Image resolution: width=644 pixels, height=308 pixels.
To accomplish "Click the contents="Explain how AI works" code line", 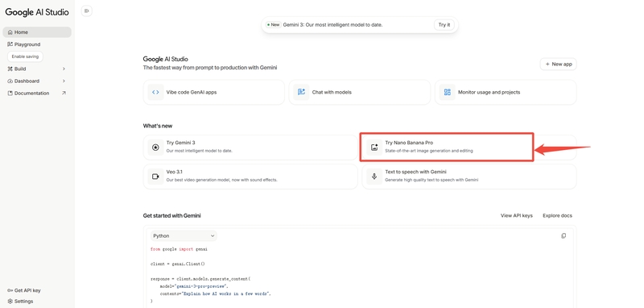I will [x=216, y=293].
